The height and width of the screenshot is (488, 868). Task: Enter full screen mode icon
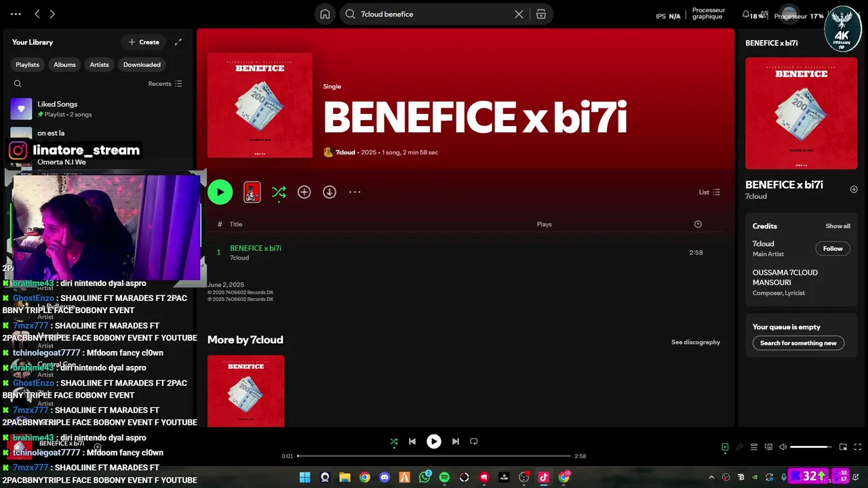tap(857, 447)
